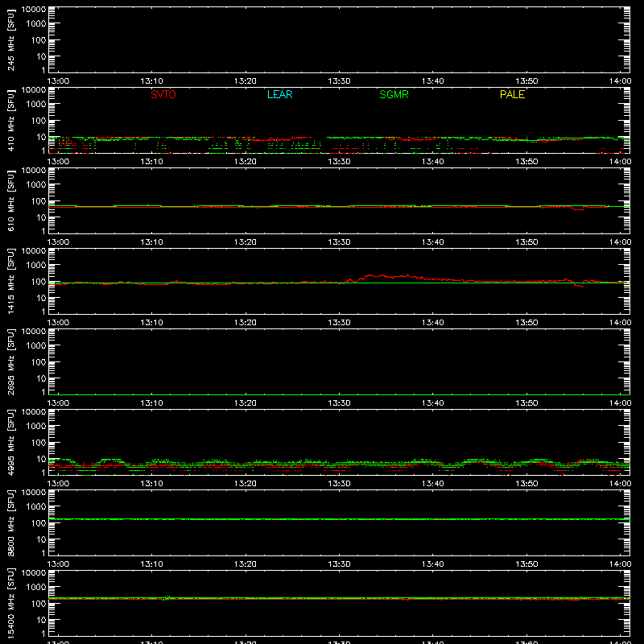Click the yellow PALE station label
This screenshot has width=644, height=644.
(x=512, y=94)
